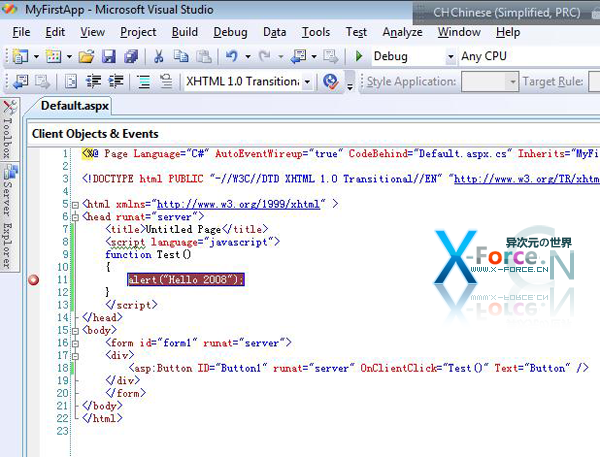
Task: Click the Save All icon
Action: coord(131,57)
